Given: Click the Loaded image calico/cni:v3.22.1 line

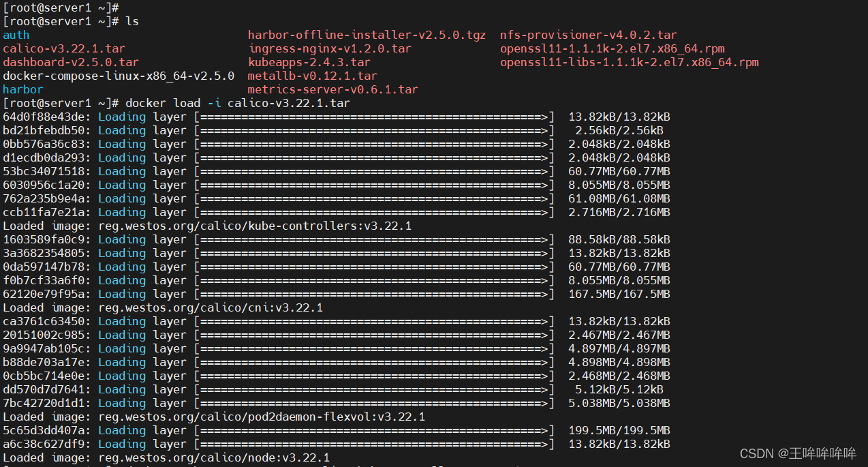Looking at the screenshot, I should [x=163, y=307].
